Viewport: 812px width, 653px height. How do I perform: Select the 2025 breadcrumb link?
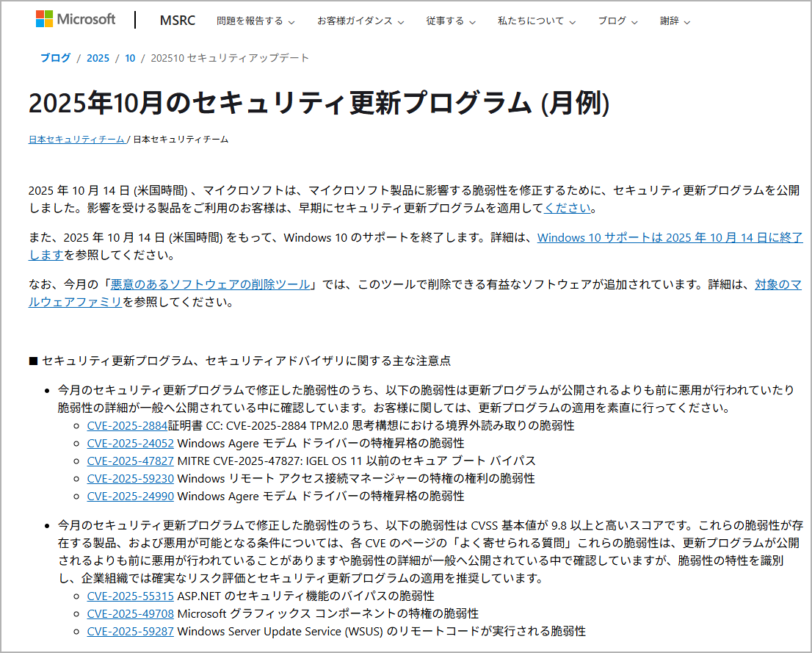(x=98, y=58)
